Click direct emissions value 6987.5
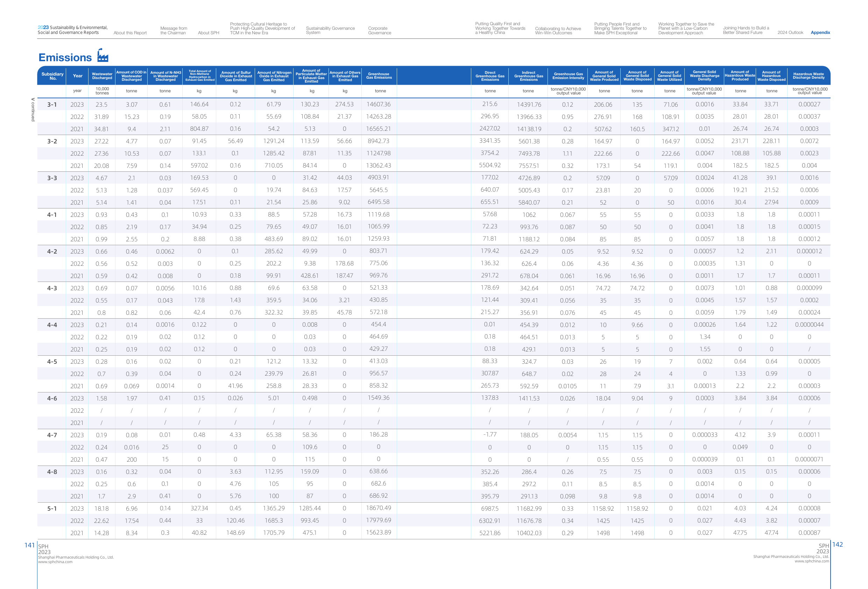The width and height of the screenshot is (868, 589). [x=490, y=509]
